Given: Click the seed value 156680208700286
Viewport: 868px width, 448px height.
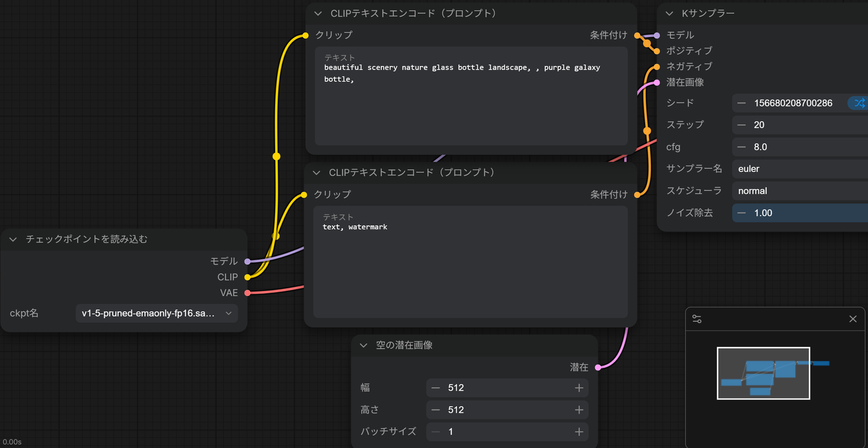Looking at the screenshot, I should tap(793, 103).
